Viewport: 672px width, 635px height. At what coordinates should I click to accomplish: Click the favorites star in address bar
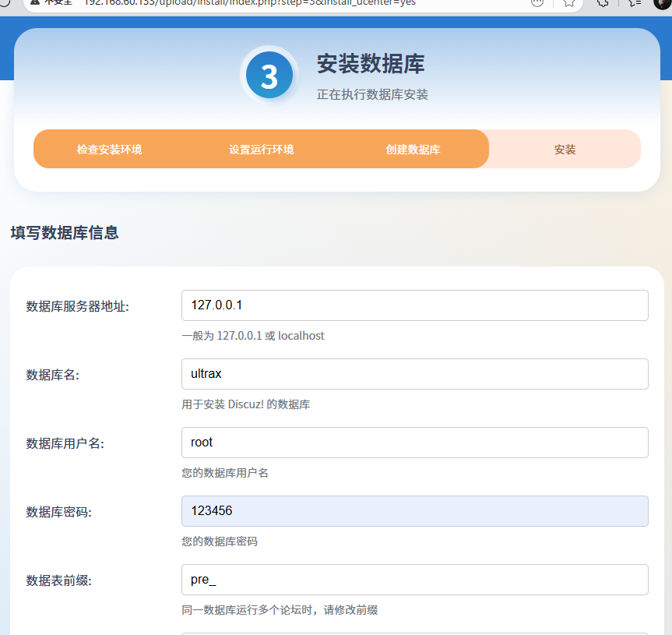[x=568, y=3]
